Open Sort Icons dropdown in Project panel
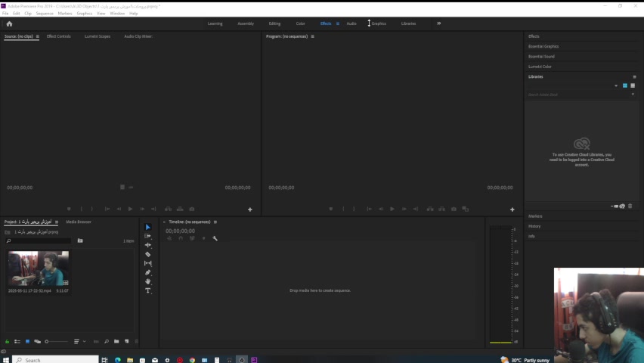 click(78, 341)
